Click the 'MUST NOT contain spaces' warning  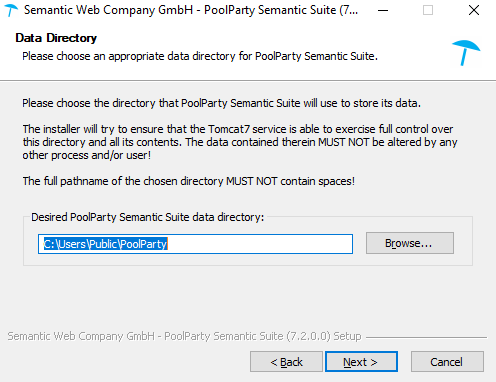point(189,181)
